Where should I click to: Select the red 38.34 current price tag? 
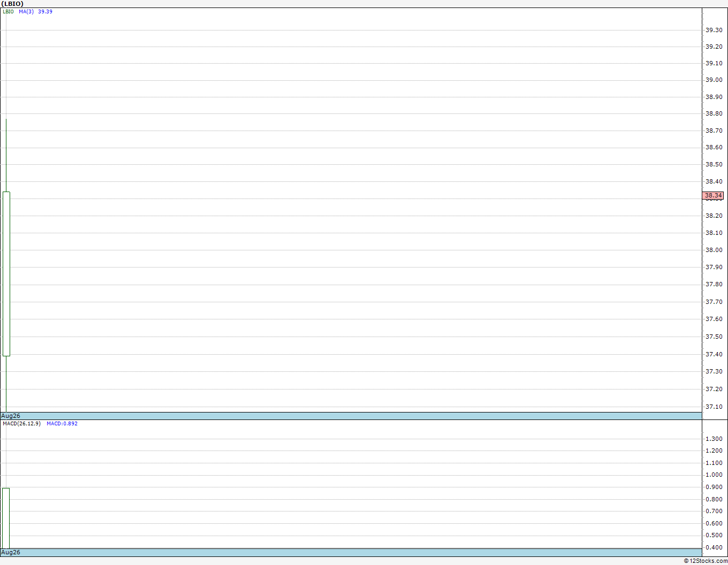[713, 195]
